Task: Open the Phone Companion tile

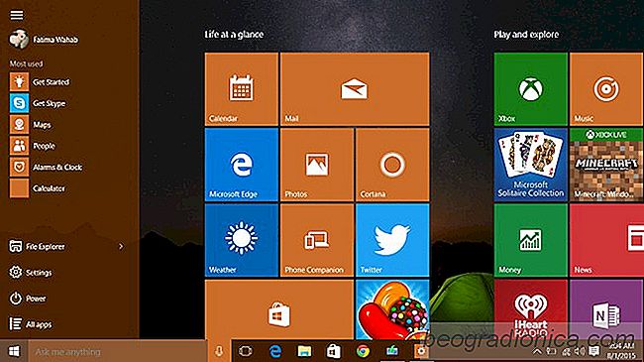Action: coord(317,240)
